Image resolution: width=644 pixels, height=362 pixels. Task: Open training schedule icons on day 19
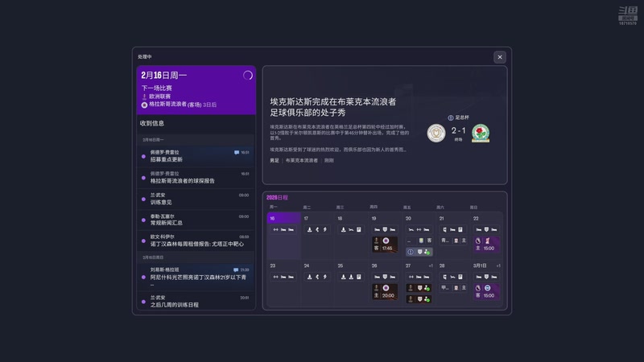(x=385, y=229)
